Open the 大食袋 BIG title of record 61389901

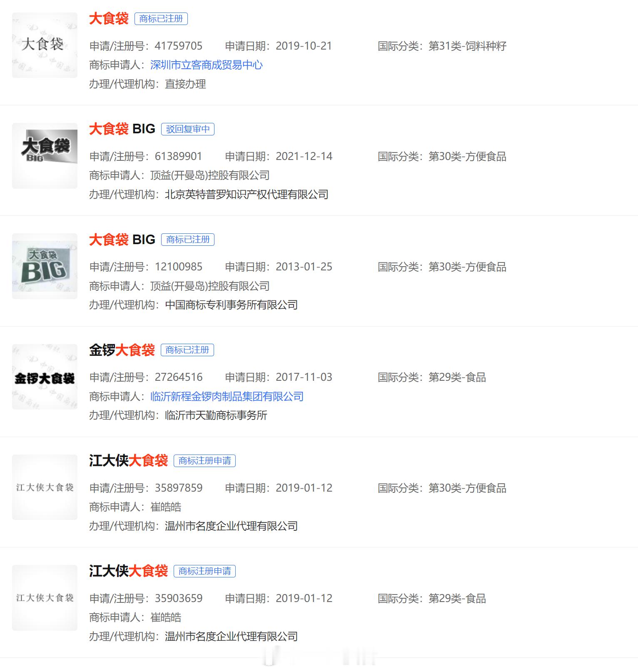[122, 129]
